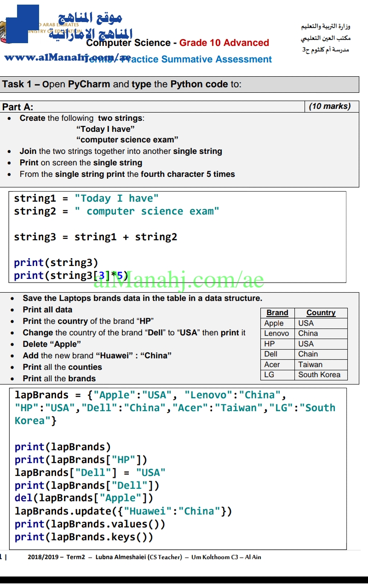The width and height of the screenshot is (368, 588).
Task: Select the Task 1 header bar
Action: tap(179, 84)
